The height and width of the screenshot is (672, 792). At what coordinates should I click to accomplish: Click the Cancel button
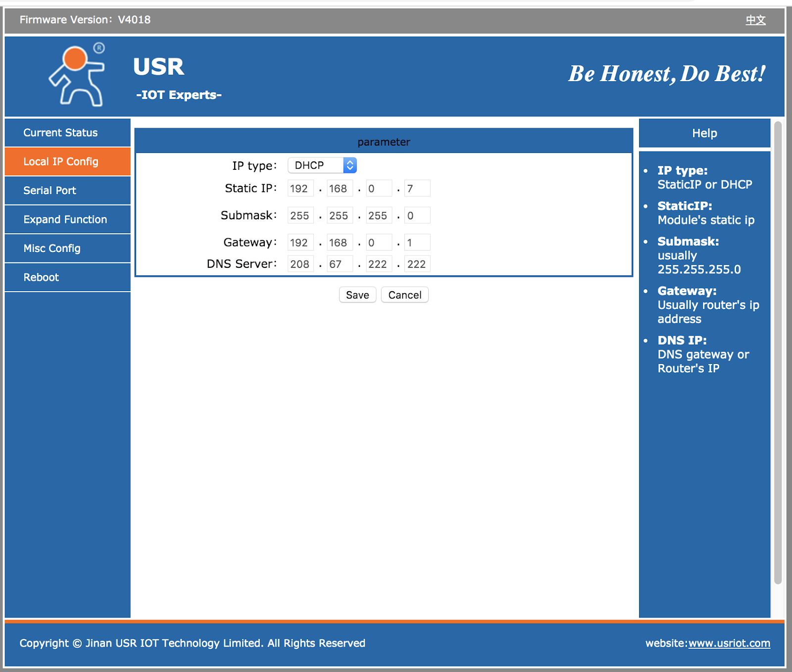tap(405, 295)
